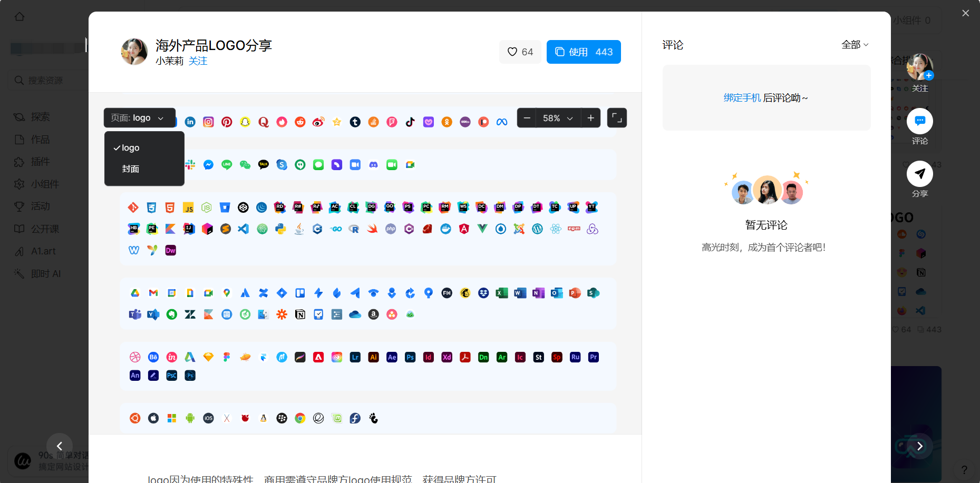Open 探索 in the left sidebar

33,117
